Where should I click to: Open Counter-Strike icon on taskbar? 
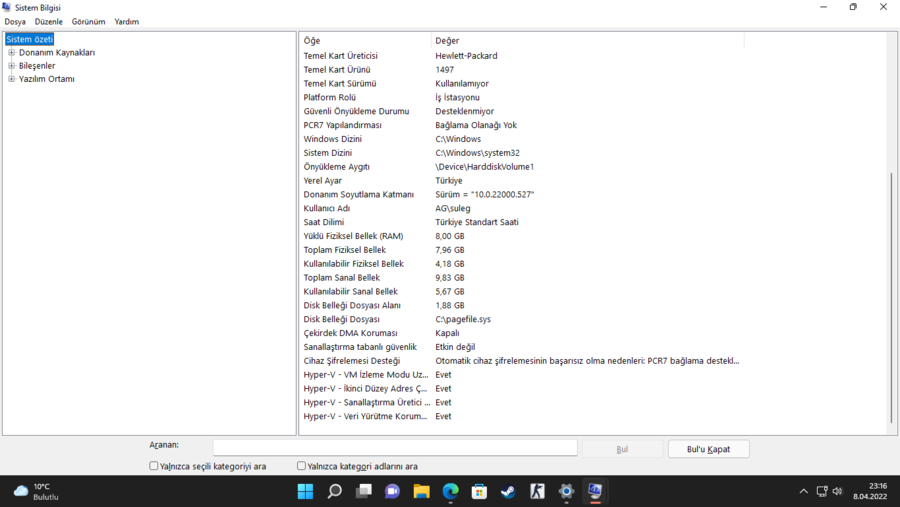pos(537,491)
